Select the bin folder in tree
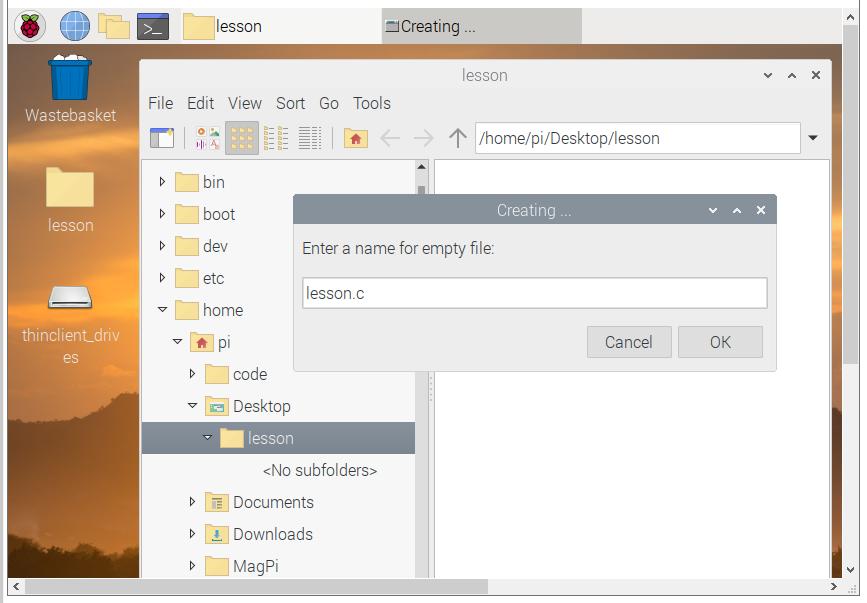 coord(200,182)
